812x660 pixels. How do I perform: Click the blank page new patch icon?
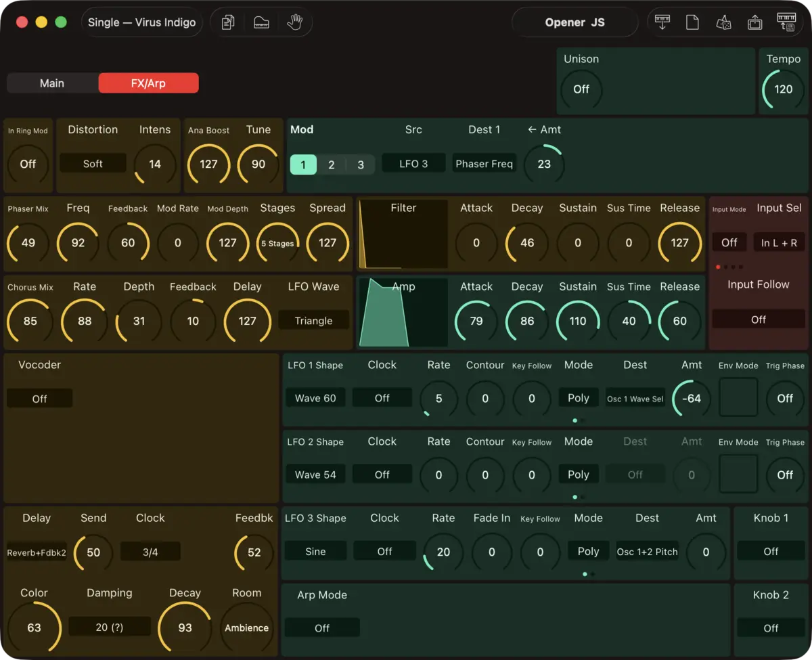(692, 22)
